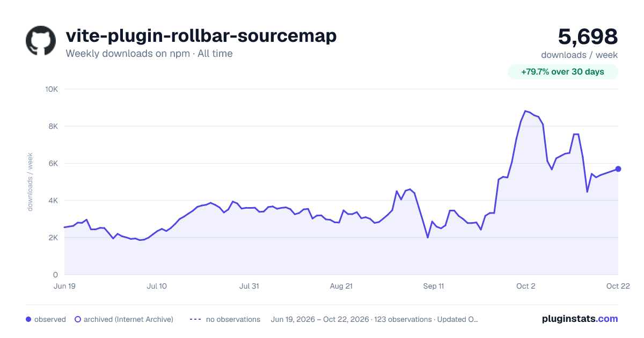Viewport: 644px width, 338px height.
Task: Click the 'downloads / week' label under 5,698
Action: (x=580, y=55)
